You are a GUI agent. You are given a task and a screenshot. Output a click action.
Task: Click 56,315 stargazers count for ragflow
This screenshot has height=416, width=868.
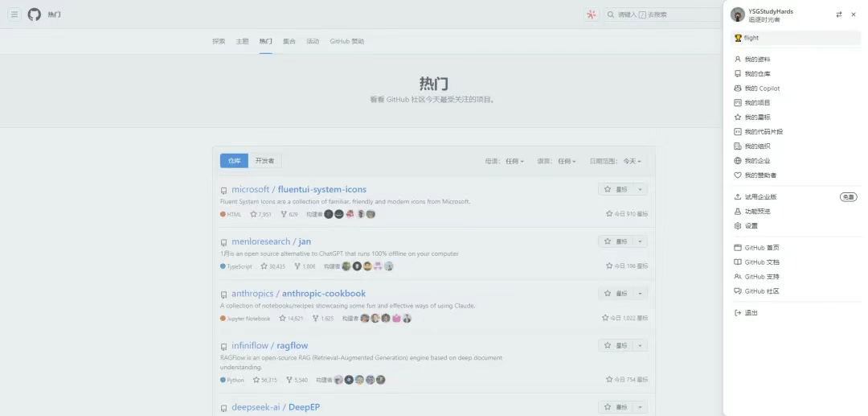[x=265, y=380]
